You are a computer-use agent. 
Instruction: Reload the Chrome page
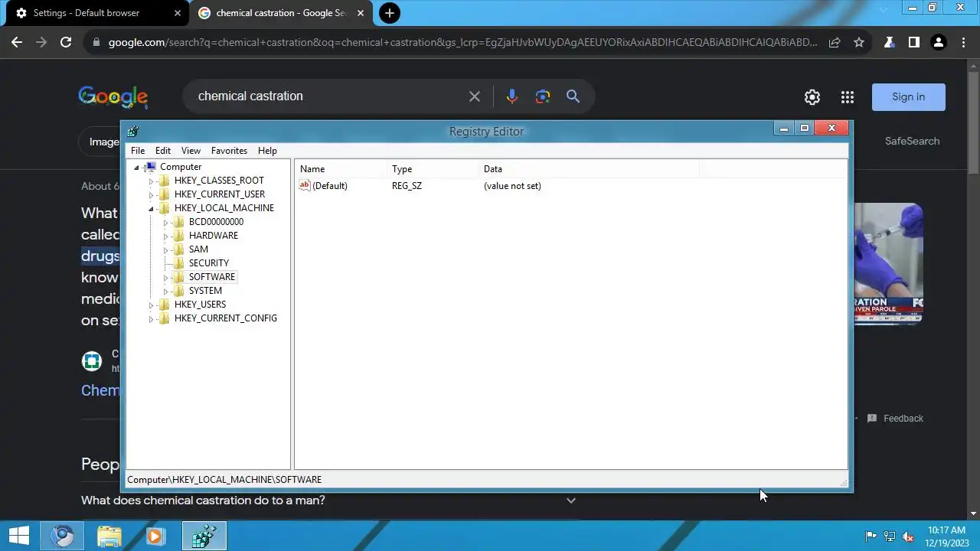click(66, 43)
